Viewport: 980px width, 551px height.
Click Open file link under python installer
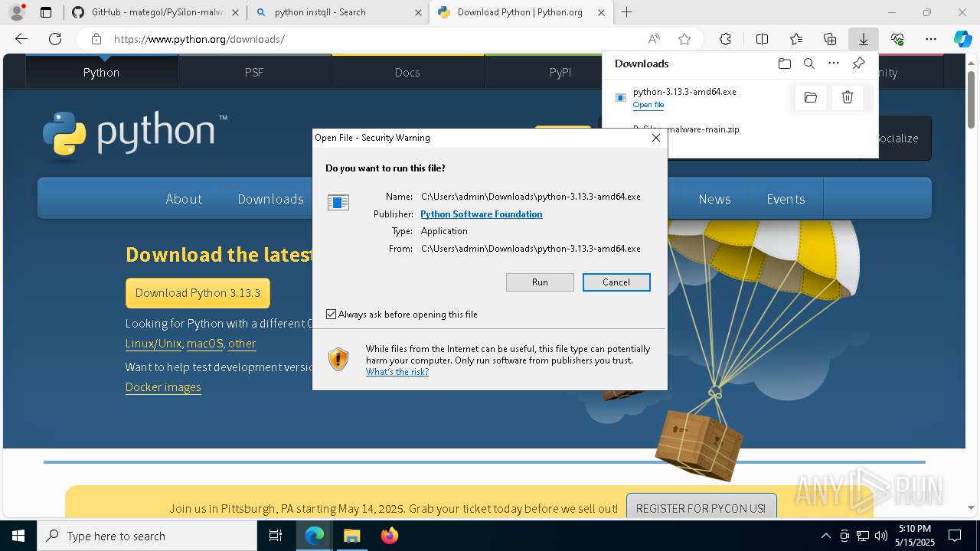tap(648, 105)
